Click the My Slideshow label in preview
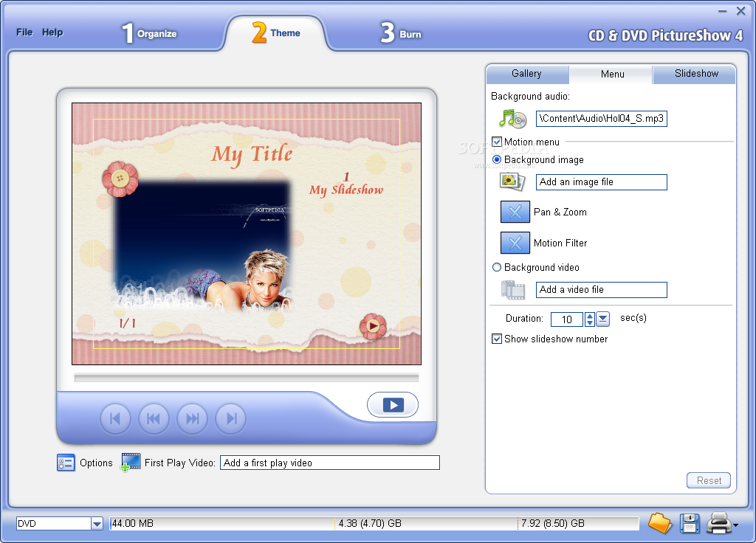The image size is (756, 543). 346,190
